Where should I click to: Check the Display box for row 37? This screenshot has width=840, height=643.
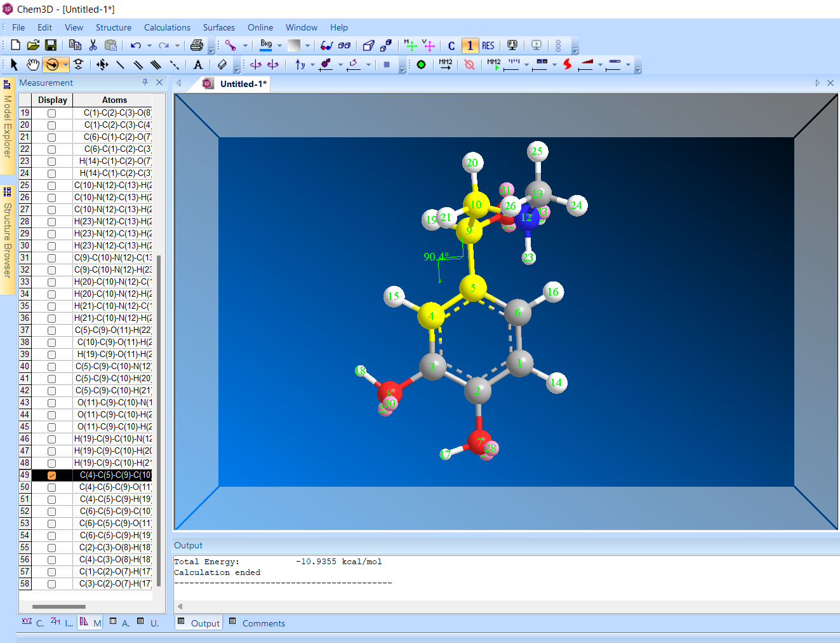52,330
